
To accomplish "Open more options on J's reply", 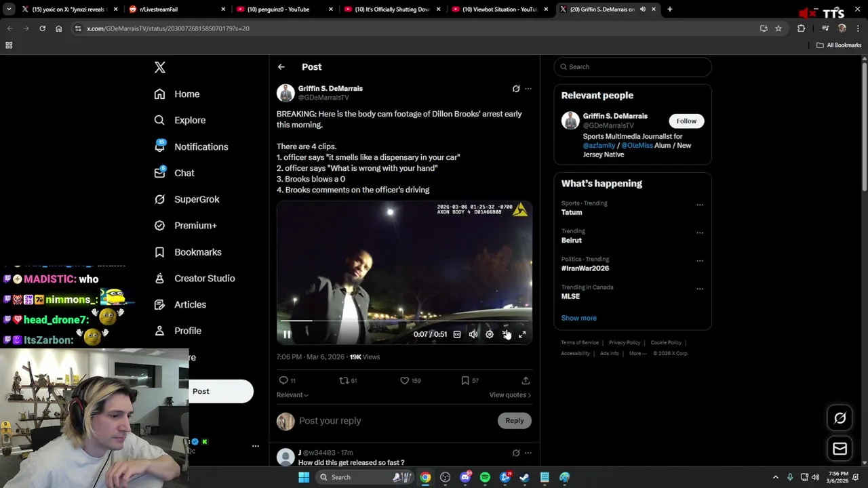I will (x=528, y=453).
